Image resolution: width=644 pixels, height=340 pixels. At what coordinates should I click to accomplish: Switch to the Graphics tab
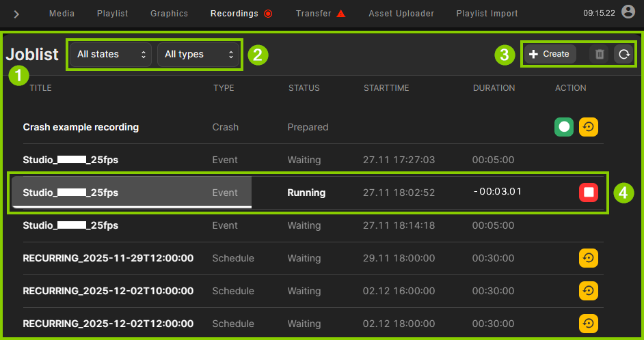point(170,14)
